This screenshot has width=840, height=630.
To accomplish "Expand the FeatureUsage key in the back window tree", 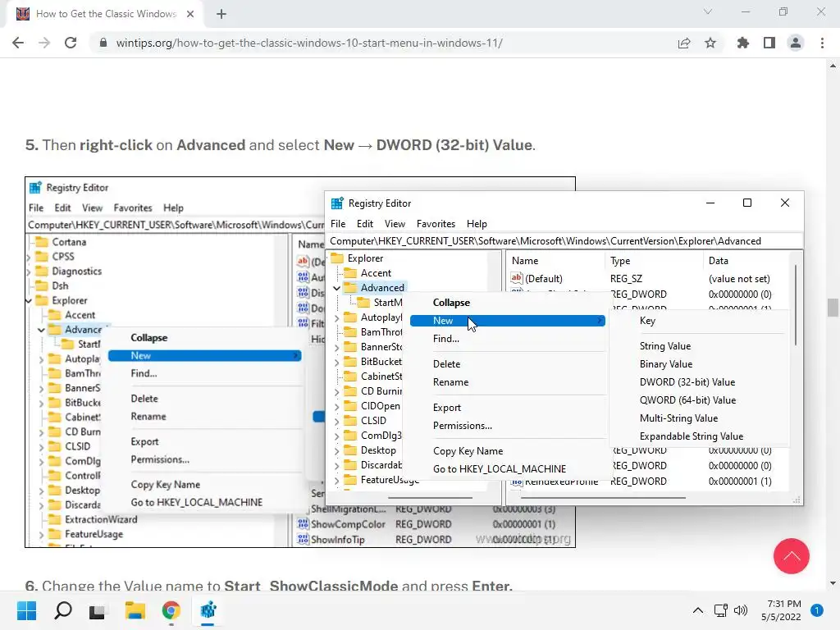I will point(41,535).
